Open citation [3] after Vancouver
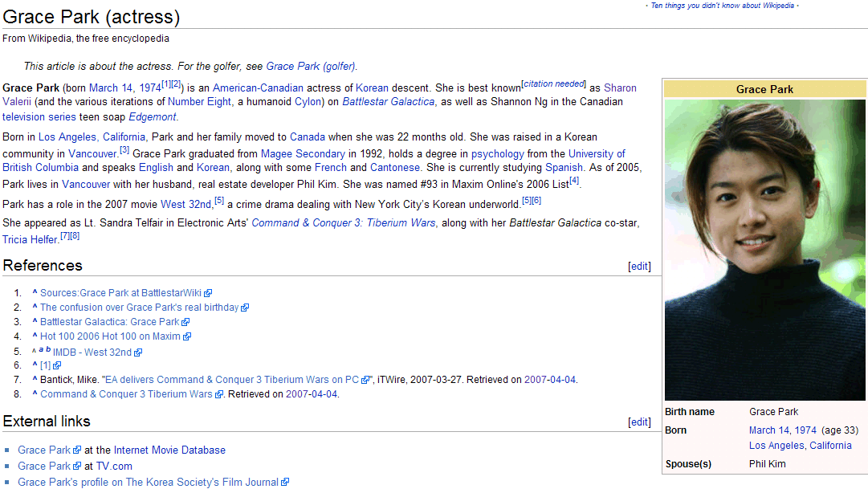The image size is (868, 489). click(124, 150)
